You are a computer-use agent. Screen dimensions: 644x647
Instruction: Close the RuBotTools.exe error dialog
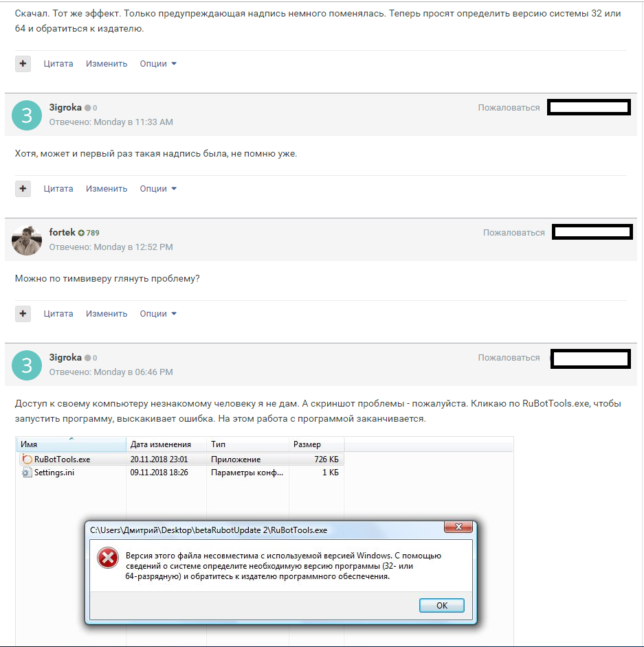pyautogui.click(x=458, y=527)
